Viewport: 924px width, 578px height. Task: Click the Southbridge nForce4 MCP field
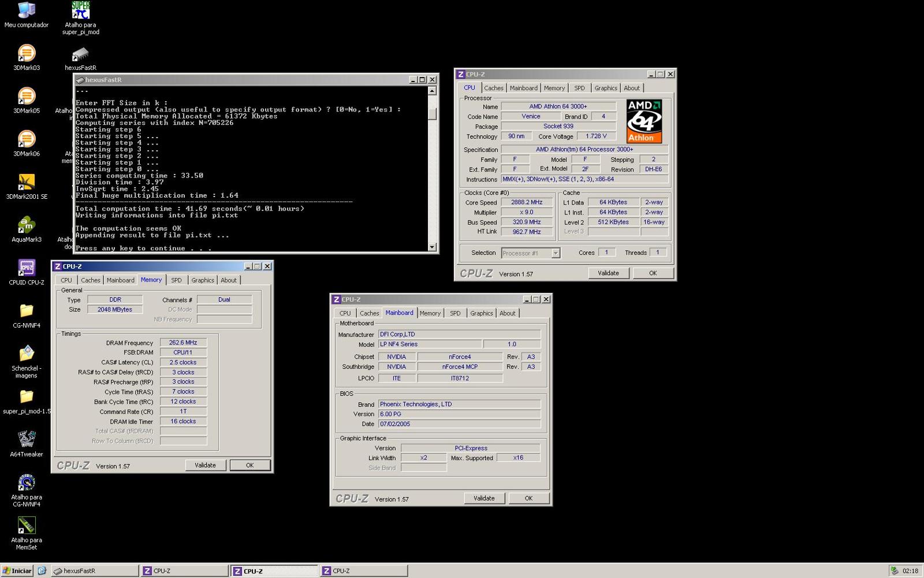pyautogui.click(x=460, y=366)
